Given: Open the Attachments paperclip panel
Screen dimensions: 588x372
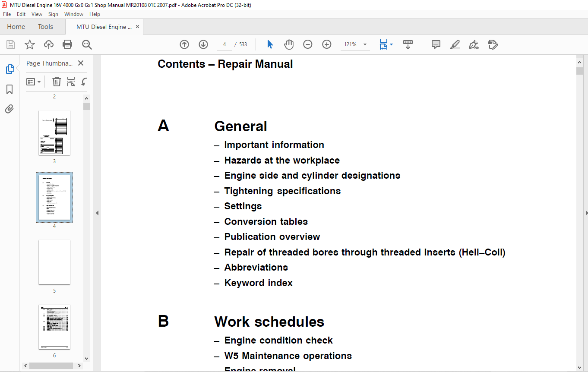Looking at the screenshot, I should [x=9, y=109].
